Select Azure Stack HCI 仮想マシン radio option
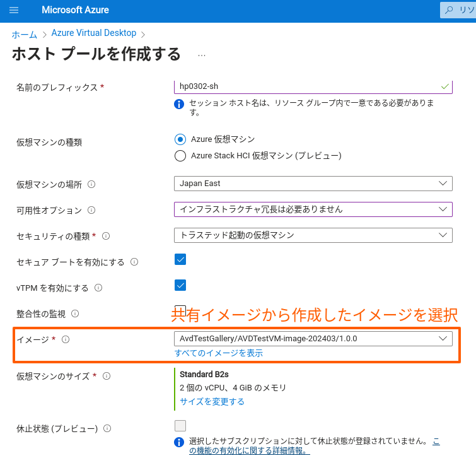 coord(180,156)
